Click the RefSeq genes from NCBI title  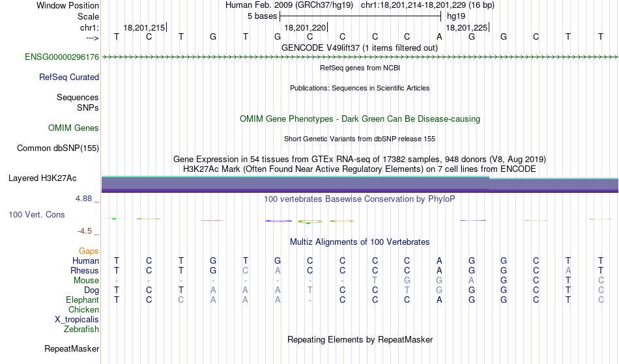point(360,68)
